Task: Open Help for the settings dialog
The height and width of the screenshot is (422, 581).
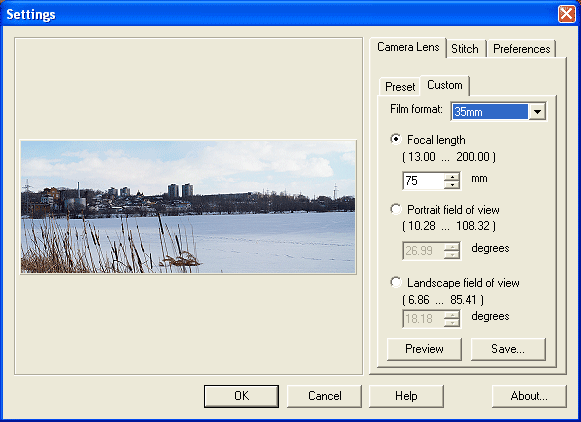Action: (406, 396)
